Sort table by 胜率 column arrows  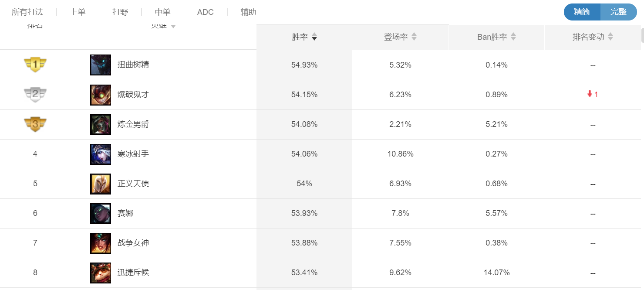[x=314, y=37]
